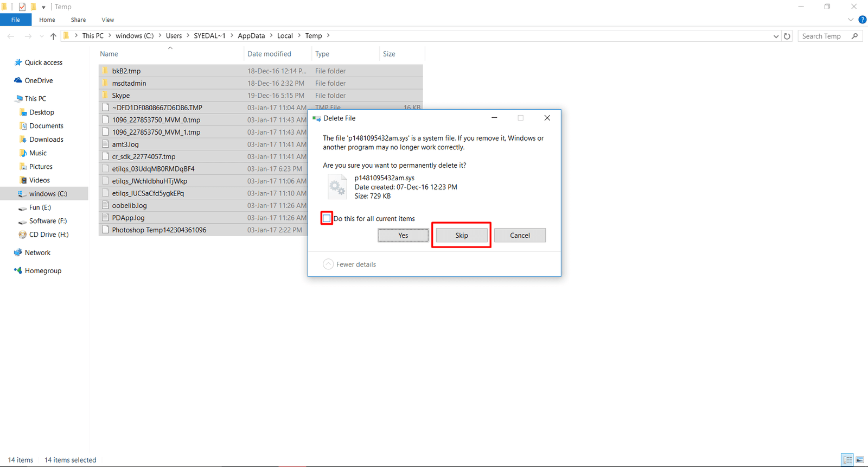Cancel the Delete File dialog
The height and width of the screenshot is (467, 868).
[x=520, y=235]
